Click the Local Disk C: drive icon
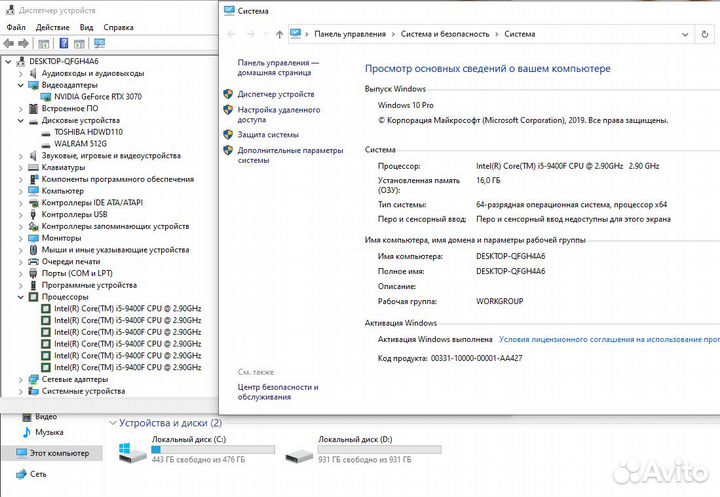This screenshot has width=720, height=497. pyautogui.click(x=131, y=453)
